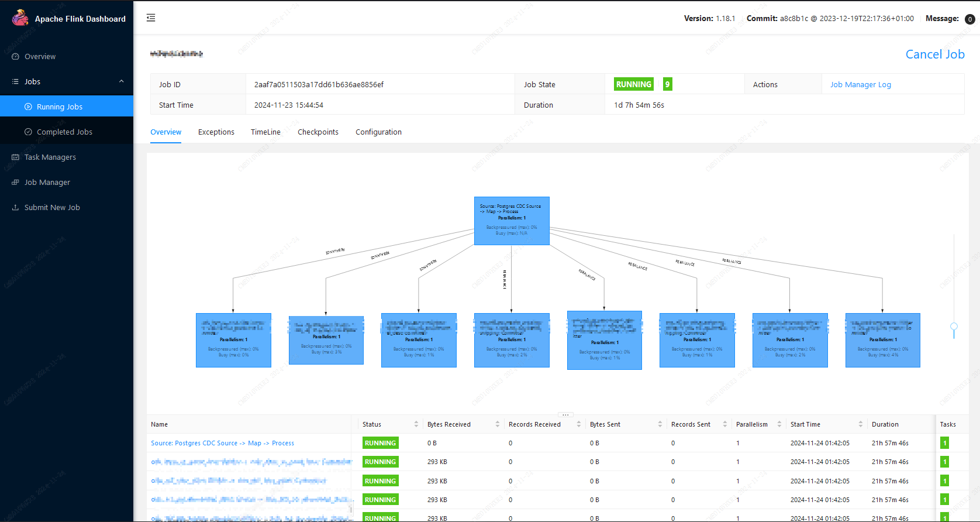This screenshot has height=522, width=980.
Task: Sort by Status column arrows
Action: click(x=416, y=424)
